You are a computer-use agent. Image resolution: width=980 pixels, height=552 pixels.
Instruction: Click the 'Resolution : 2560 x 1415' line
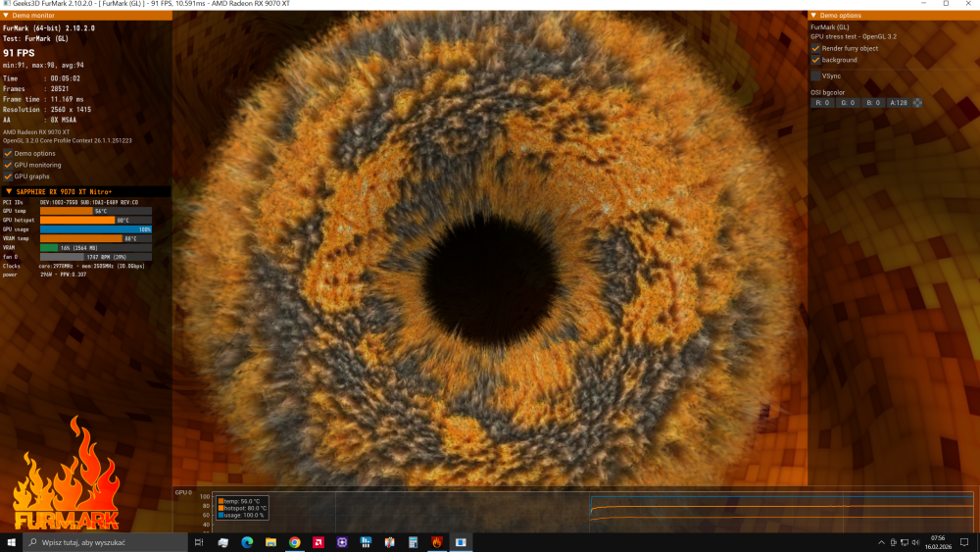[x=47, y=110]
